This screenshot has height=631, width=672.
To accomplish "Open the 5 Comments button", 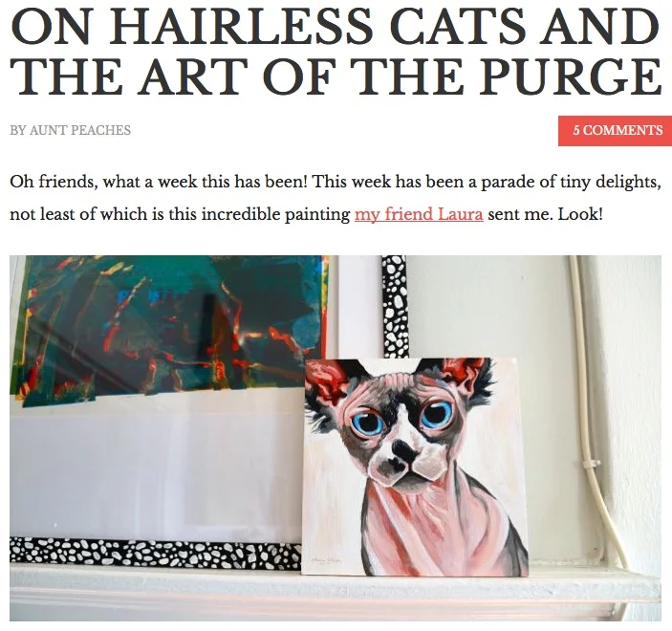I will point(615,130).
